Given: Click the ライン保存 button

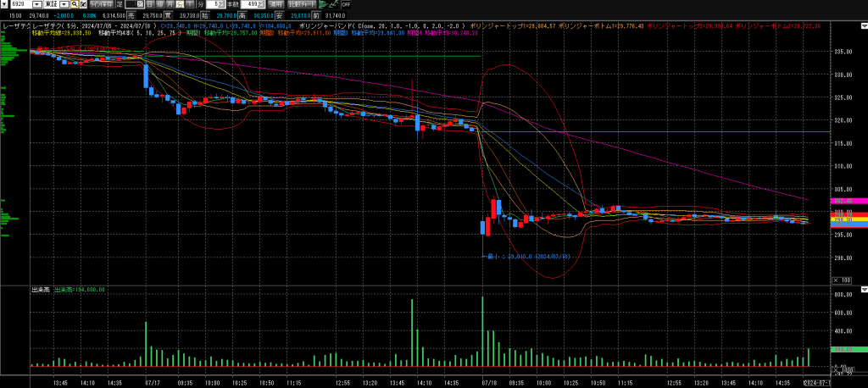Looking at the screenshot, I should click(101, 4).
